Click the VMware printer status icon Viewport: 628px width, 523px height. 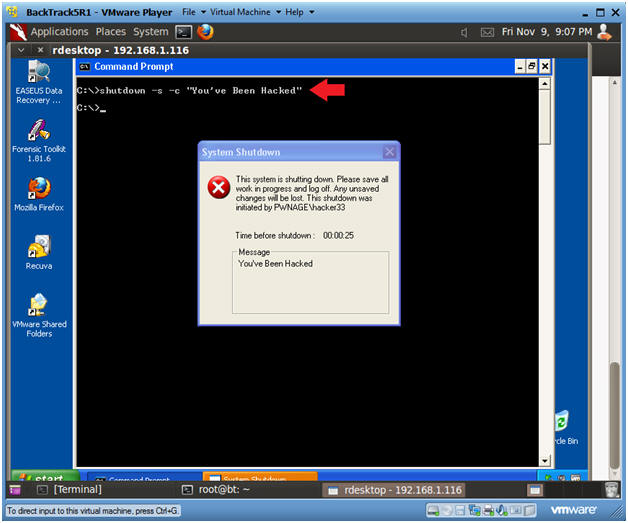point(489,510)
